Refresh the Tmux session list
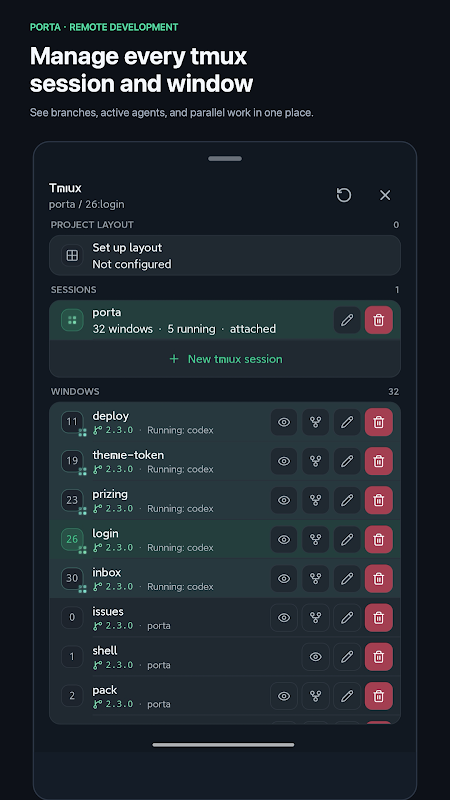 click(344, 195)
